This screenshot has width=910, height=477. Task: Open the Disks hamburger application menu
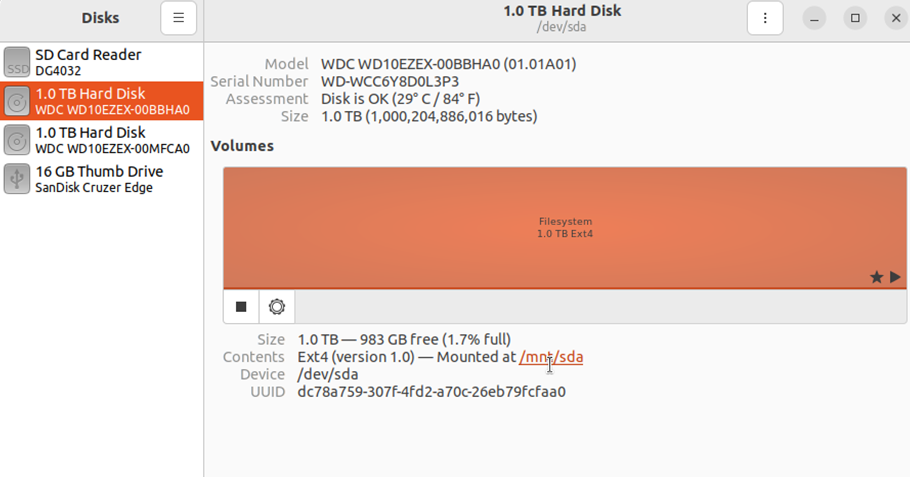(x=178, y=18)
